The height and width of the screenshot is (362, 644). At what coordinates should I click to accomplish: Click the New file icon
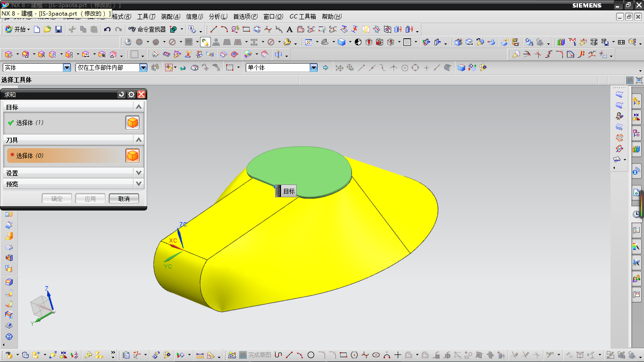37,29
